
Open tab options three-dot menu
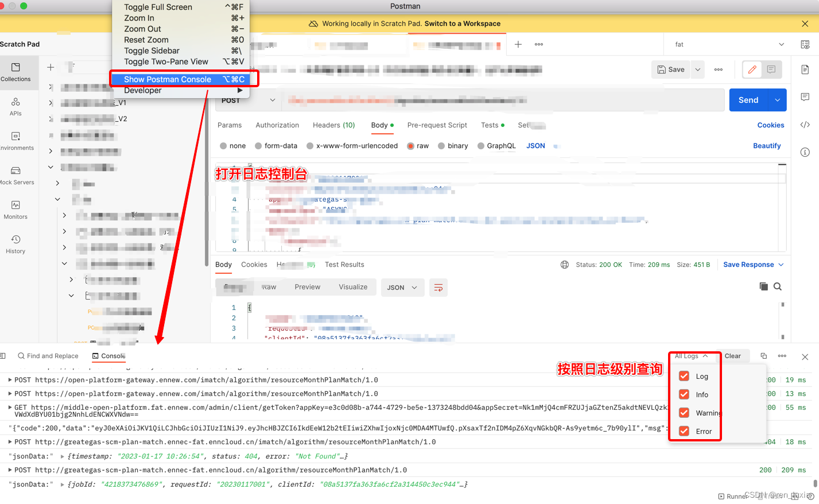click(x=539, y=44)
